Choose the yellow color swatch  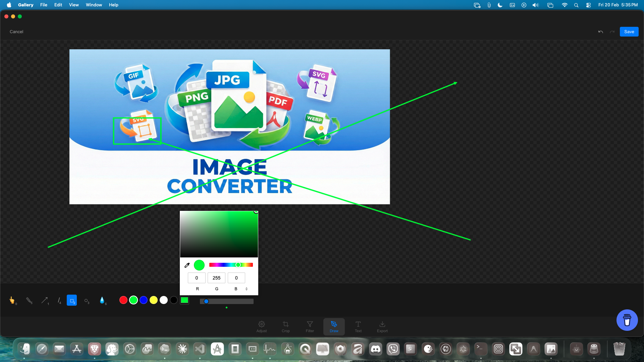(154, 300)
